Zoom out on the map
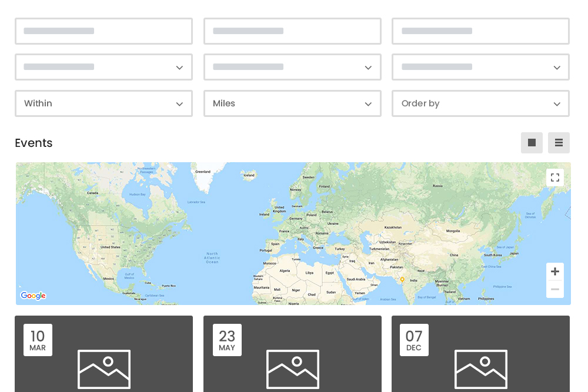588x392 pixels. [x=555, y=289]
